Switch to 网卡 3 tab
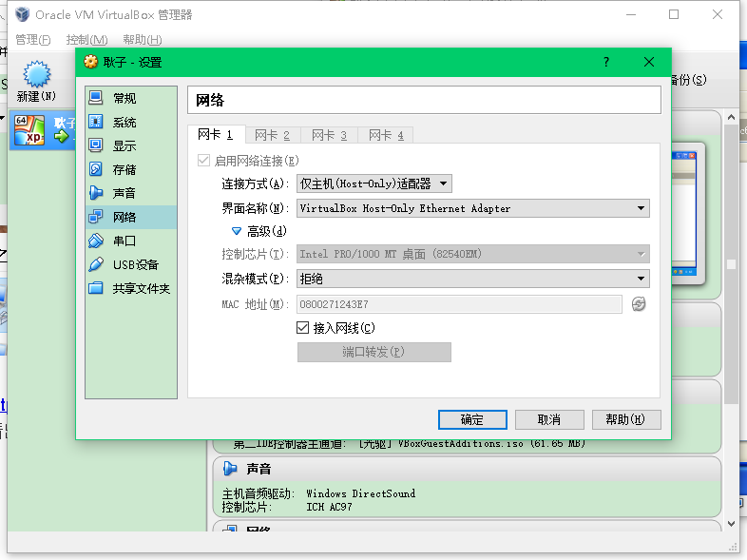This screenshot has height=560, width=747. [329, 135]
